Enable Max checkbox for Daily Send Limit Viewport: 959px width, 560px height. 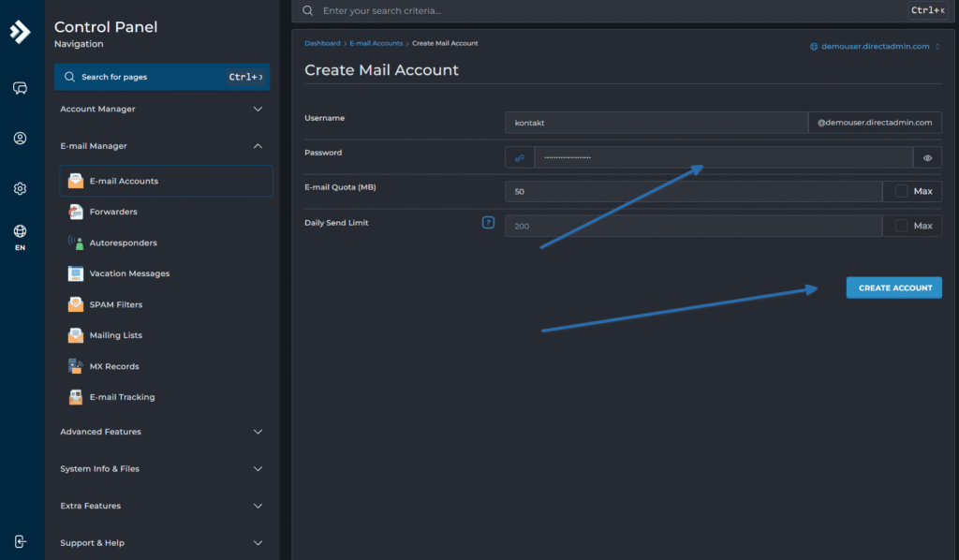coord(901,226)
